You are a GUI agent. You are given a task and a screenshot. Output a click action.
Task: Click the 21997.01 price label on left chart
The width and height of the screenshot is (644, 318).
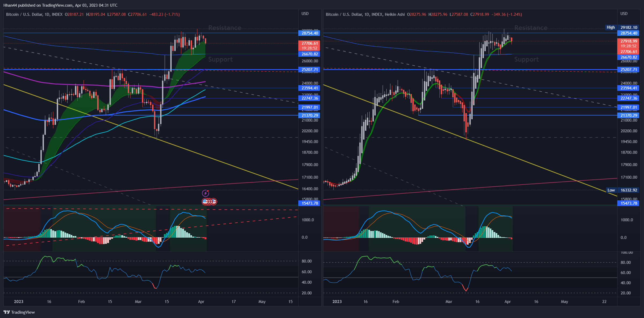click(x=310, y=107)
